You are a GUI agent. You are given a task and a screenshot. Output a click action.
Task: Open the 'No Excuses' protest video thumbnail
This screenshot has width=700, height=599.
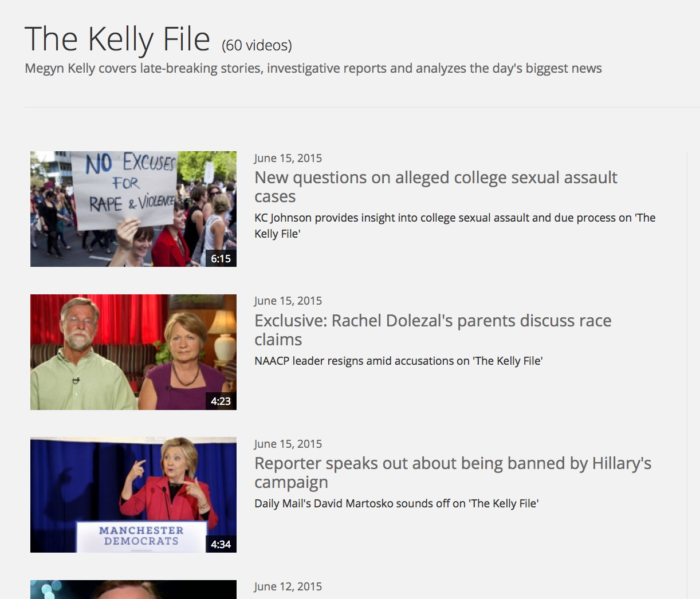[x=133, y=209]
